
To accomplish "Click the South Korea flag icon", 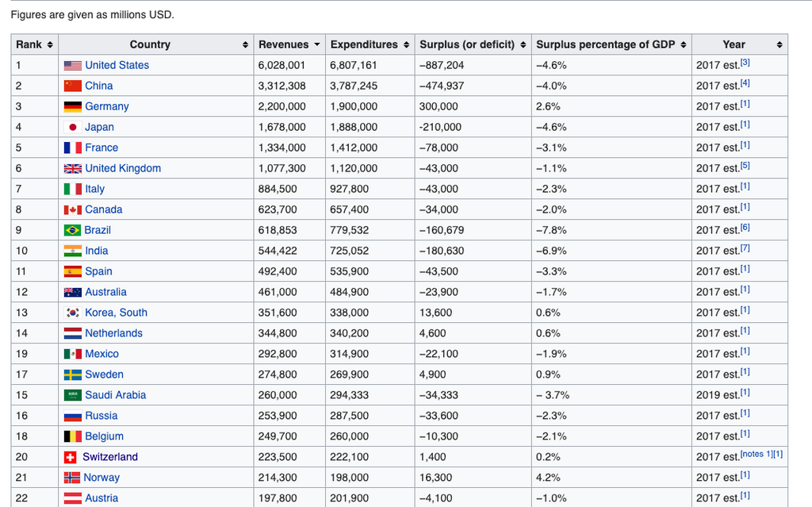I will click(73, 313).
